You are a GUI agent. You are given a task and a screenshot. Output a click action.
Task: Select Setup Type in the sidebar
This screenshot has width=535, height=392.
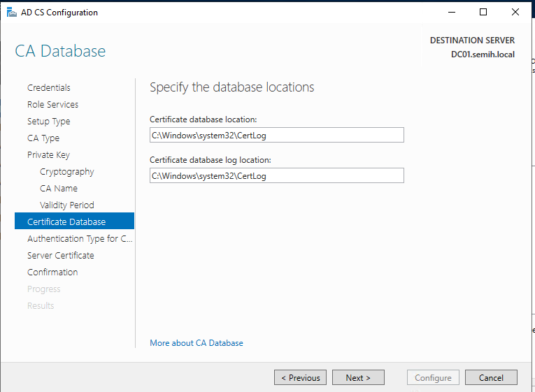pyautogui.click(x=49, y=121)
